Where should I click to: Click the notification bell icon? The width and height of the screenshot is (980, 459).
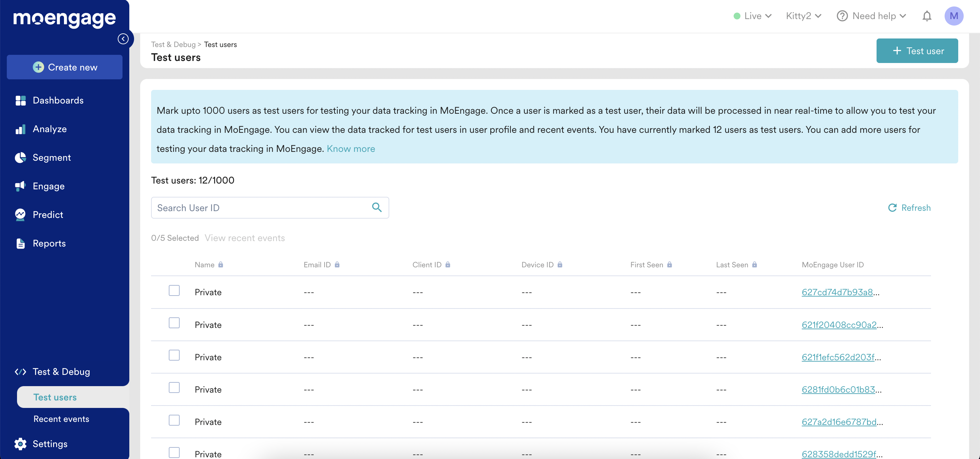tap(927, 16)
